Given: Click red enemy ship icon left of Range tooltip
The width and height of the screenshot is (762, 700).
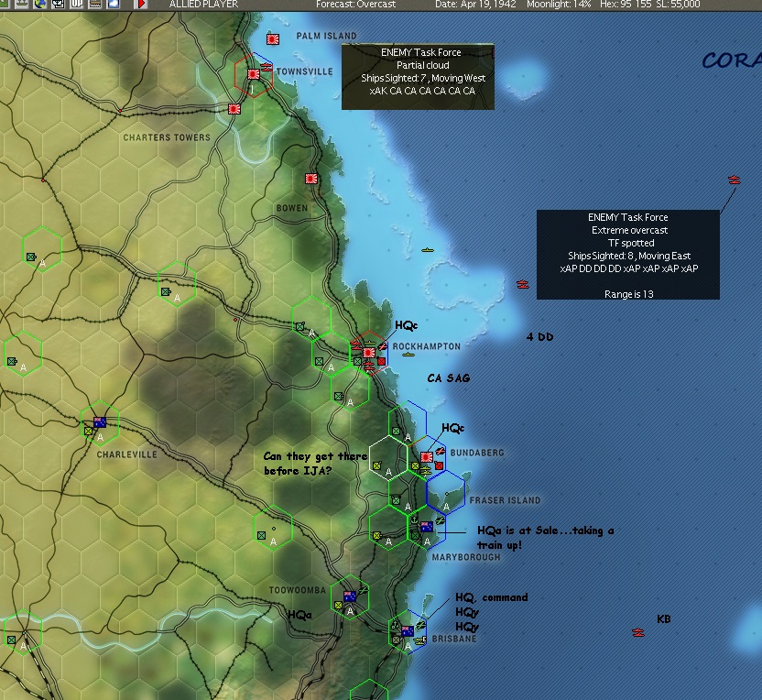Looking at the screenshot, I should click(523, 284).
